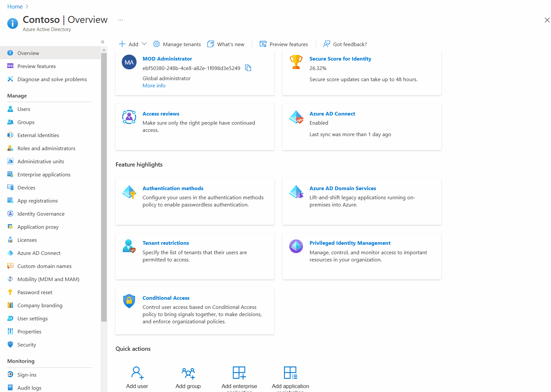Open the Access reviews link
The width and height of the screenshot is (551, 392).
161,114
